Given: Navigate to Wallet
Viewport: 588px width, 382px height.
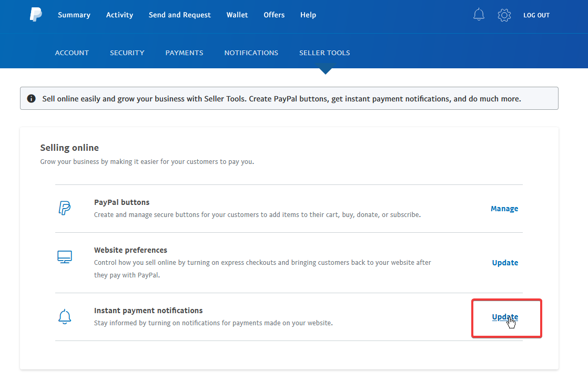Looking at the screenshot, I should [237, 15].
